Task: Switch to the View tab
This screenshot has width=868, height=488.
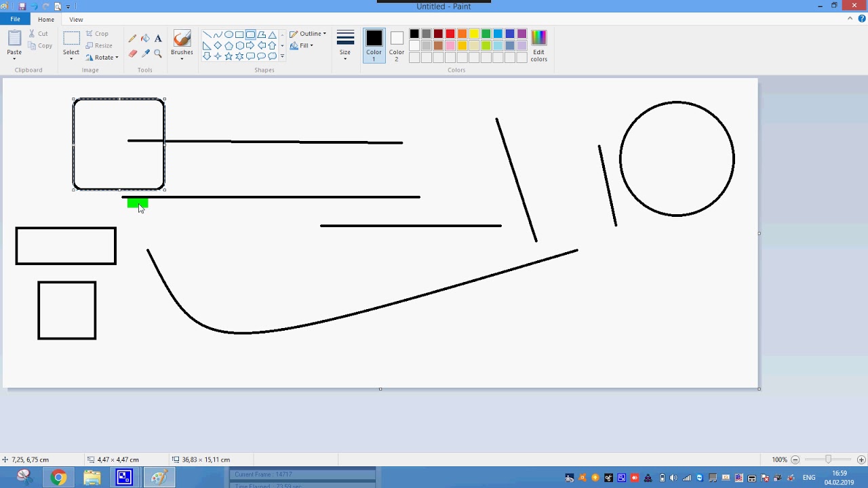Action: (x=76, y=20)
